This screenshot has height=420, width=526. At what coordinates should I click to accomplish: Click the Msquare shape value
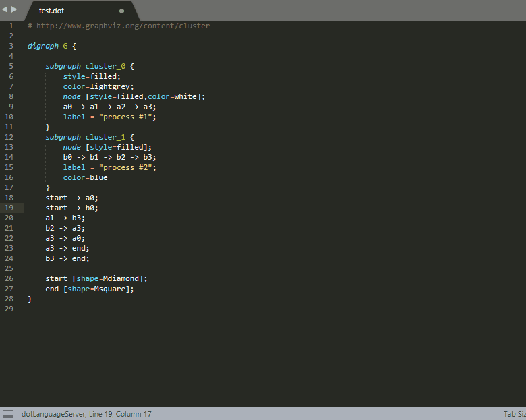tap(112, 289)
